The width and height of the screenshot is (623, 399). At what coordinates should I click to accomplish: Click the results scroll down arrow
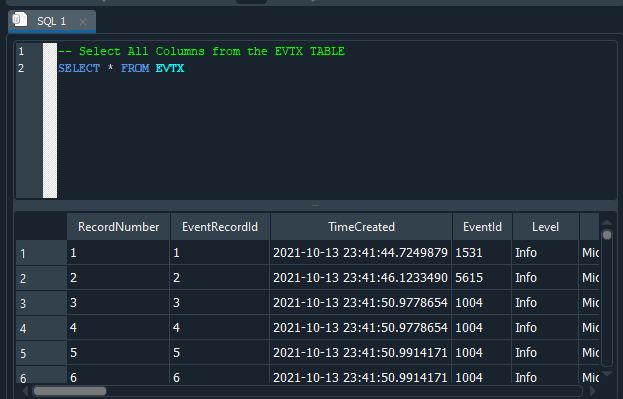[607, 374]
